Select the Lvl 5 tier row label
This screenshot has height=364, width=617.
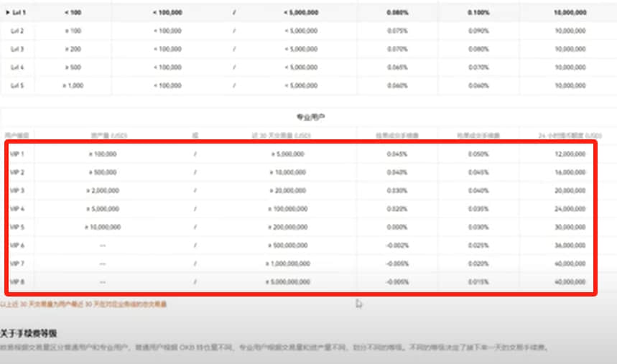(x=17, y=85)
